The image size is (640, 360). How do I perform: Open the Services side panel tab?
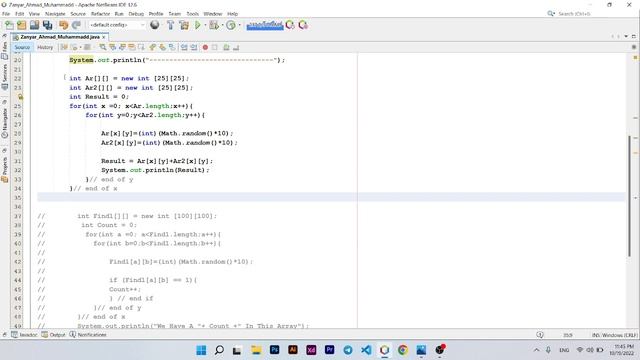point(4,78)
